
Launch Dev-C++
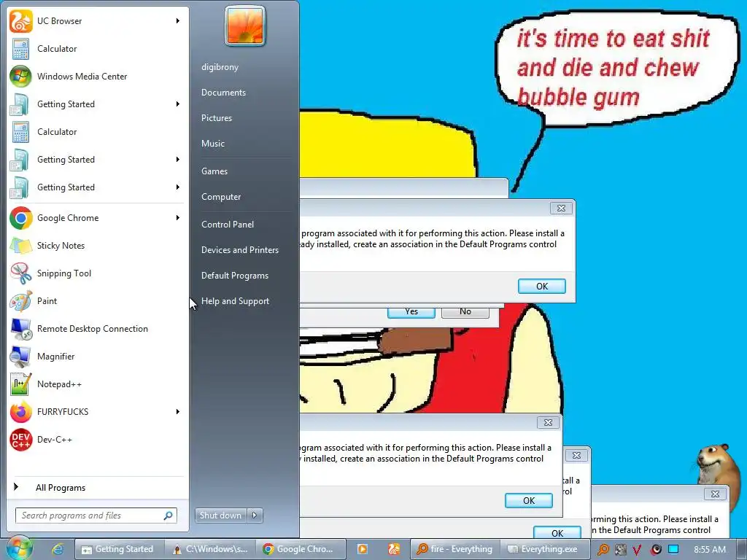(x=98, y=439)
